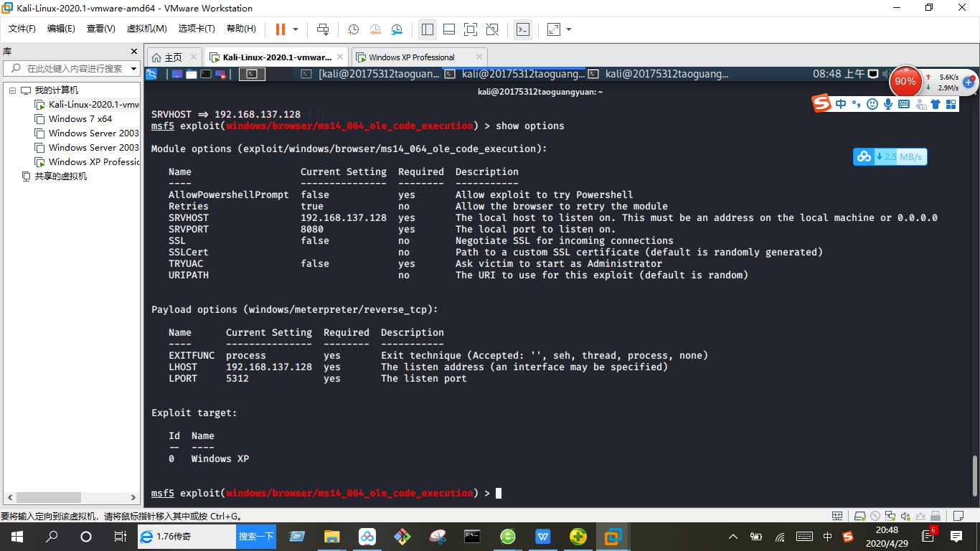Switch to the 主页 tab

pyautogui.click(x=174, y=57)
